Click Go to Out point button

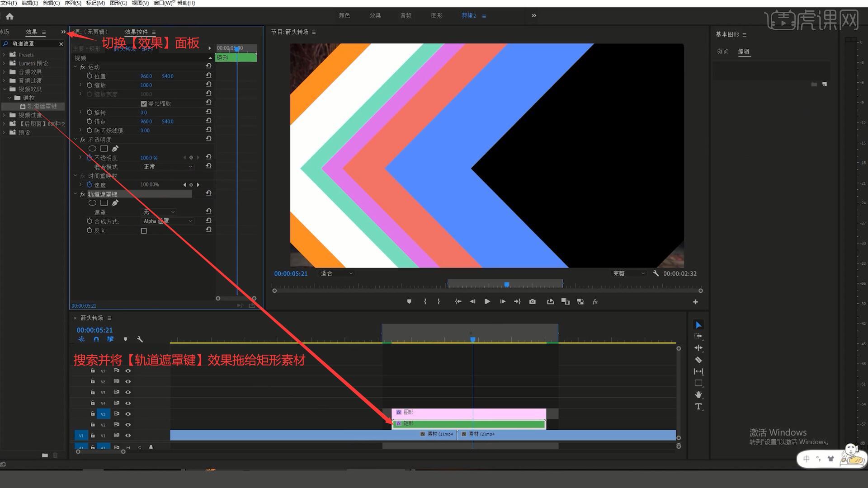coord(517,301)
